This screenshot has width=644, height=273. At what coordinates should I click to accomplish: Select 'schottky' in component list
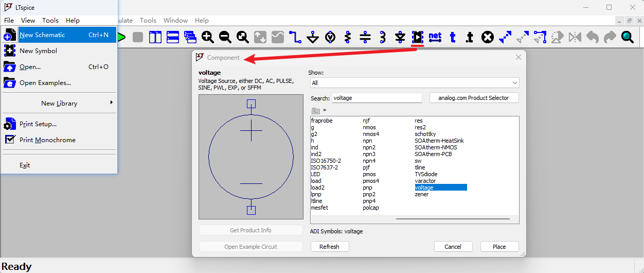(425, 134)
